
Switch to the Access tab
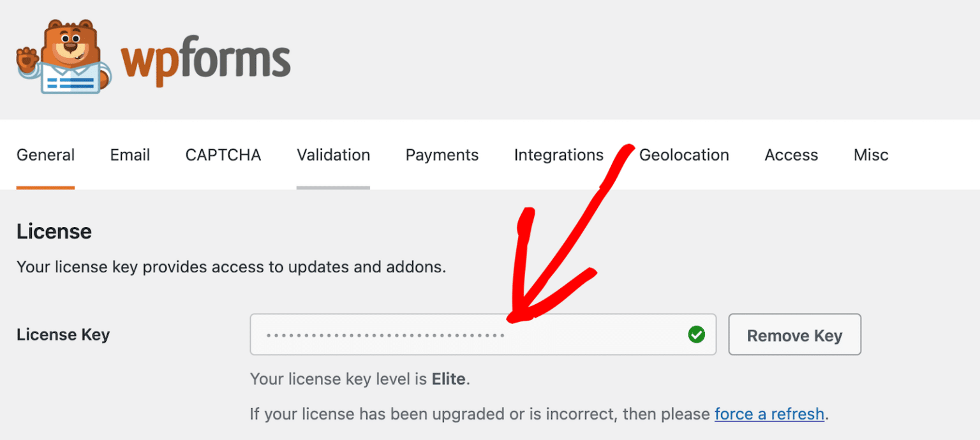pyautogui.click(x=791, y=155)
